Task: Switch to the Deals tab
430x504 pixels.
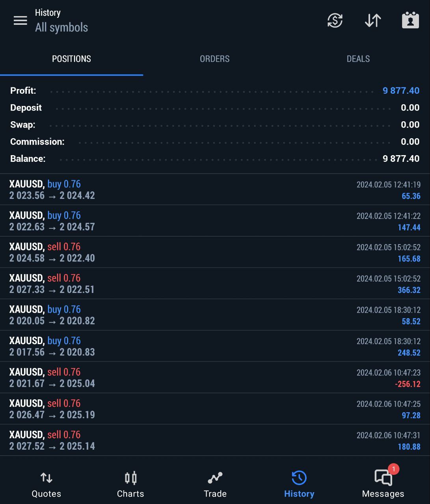Action: (x=358, y=59)
